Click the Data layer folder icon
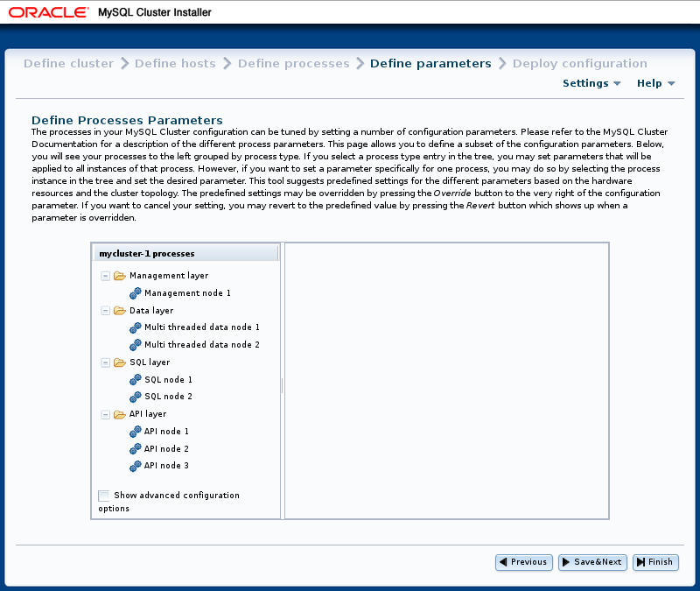 click(120, 311)
